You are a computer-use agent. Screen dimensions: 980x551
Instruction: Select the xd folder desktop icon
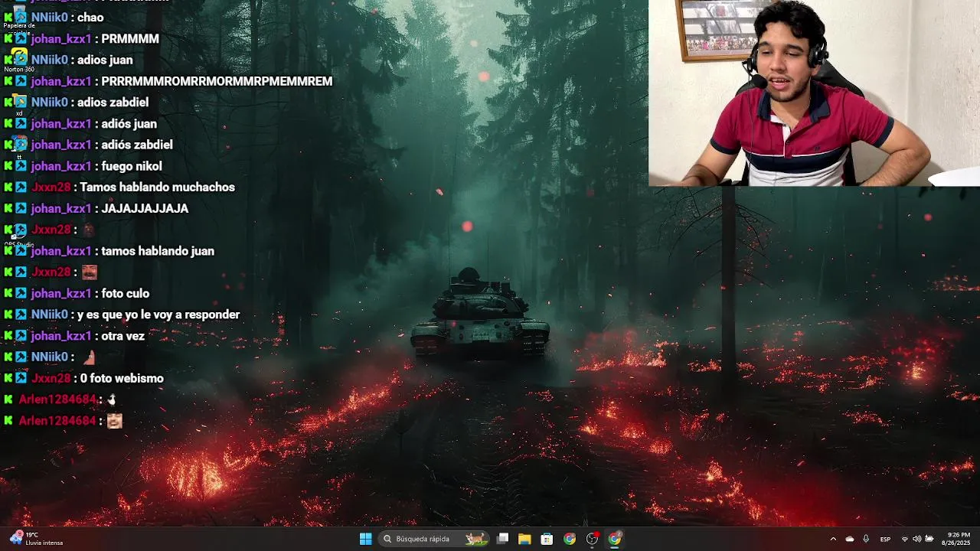tap(19, 105)
